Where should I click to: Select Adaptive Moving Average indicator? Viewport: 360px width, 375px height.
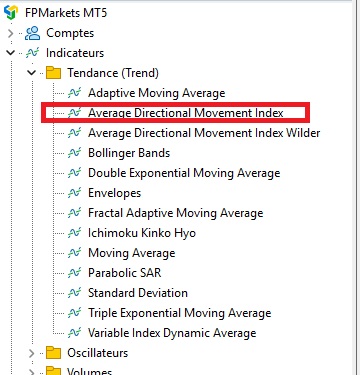point(157,93)
